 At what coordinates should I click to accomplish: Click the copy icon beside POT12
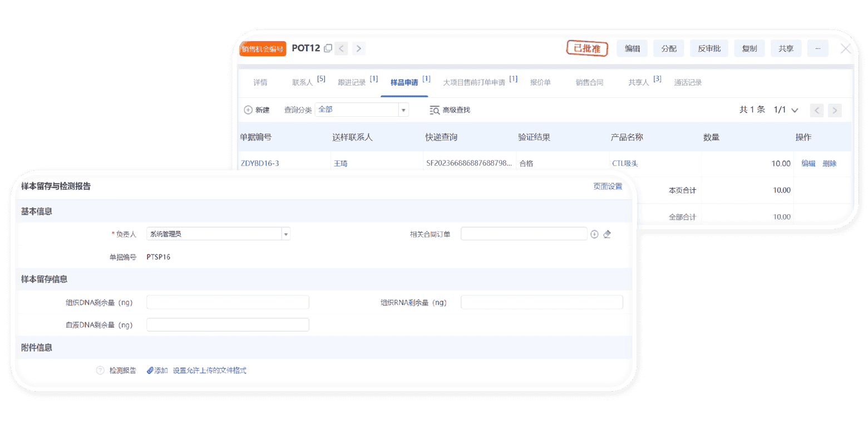click(328, 48)
